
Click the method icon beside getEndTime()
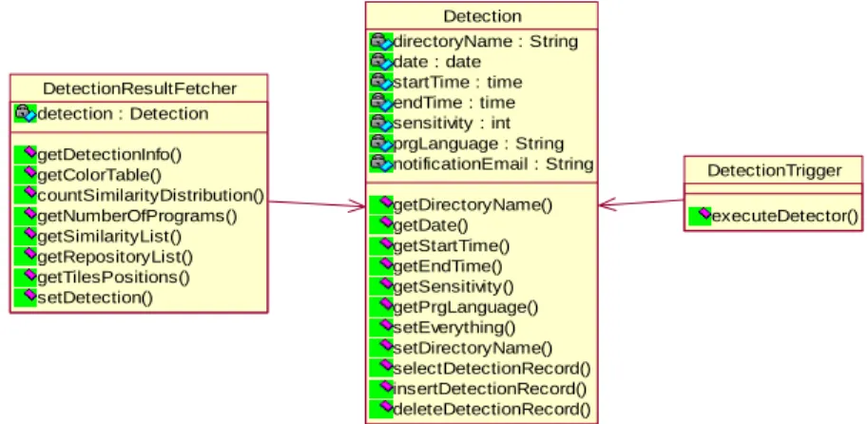[x=383, y=266]
